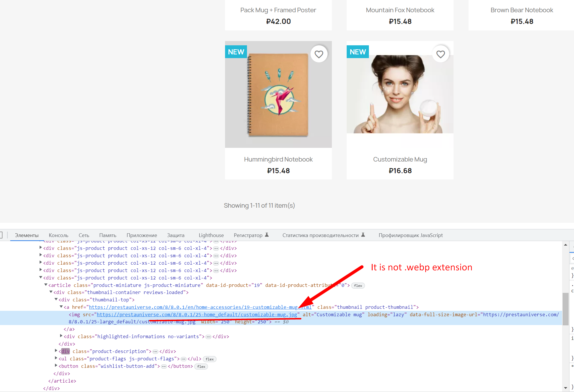The image size is (574, 392).
Task: Toggle flex badge beside wishlist button element
Action: click(201, 367)
